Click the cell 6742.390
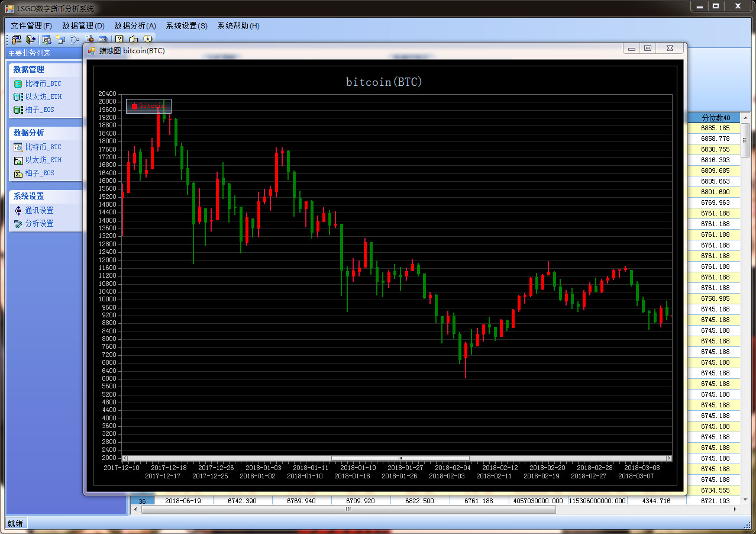 243,501
